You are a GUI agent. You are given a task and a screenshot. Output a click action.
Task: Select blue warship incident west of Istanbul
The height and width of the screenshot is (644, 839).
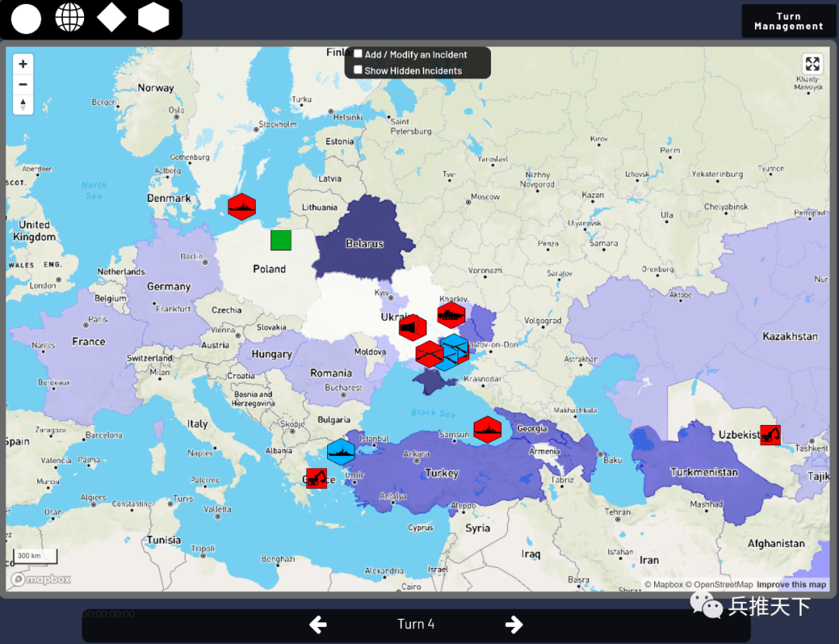(x=341, y=453)
